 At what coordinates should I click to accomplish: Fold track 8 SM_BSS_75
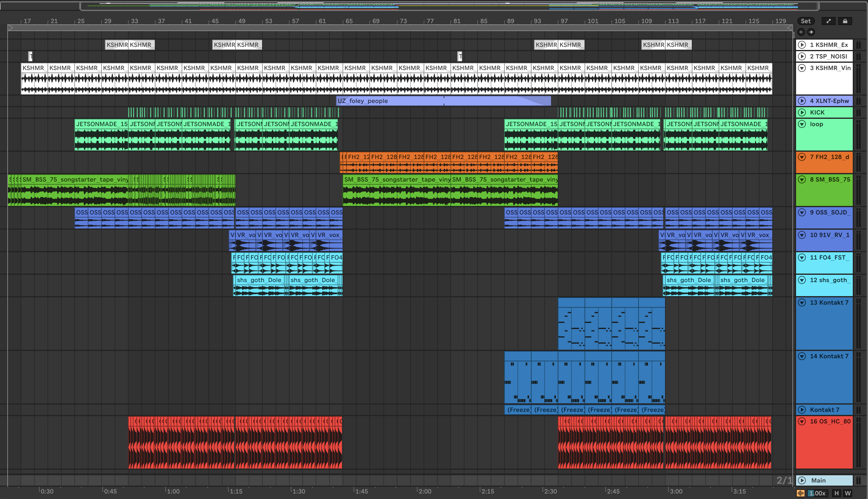coord(802,180)
